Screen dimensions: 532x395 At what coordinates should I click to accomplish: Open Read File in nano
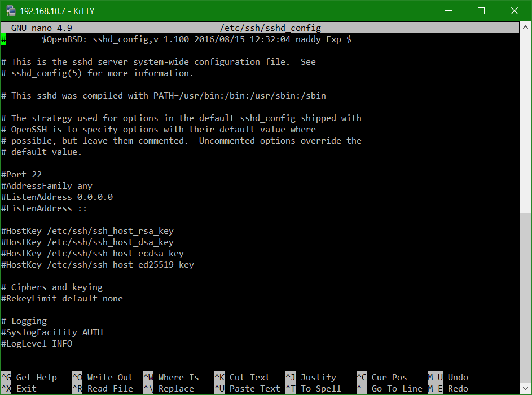[109, 388]
